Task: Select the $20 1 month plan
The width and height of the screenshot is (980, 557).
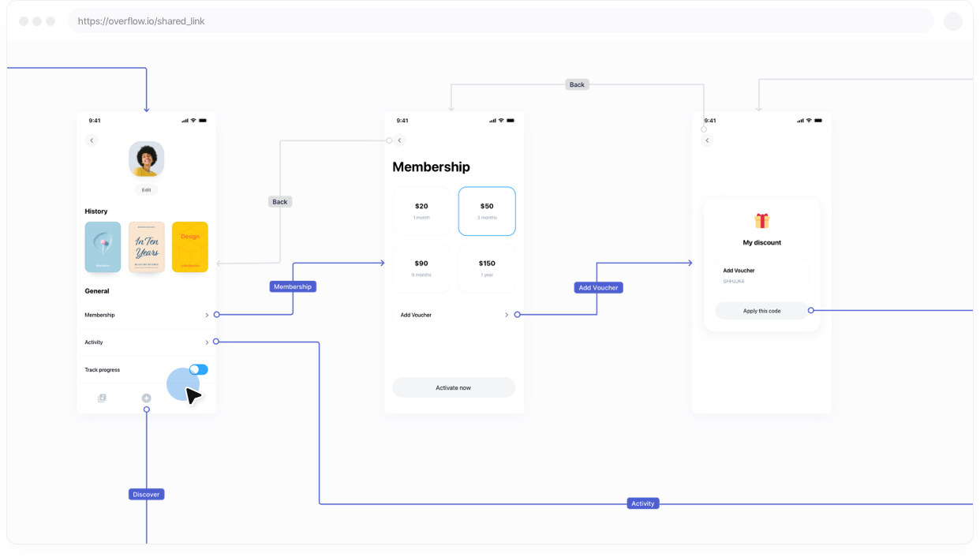Action: 421,211
